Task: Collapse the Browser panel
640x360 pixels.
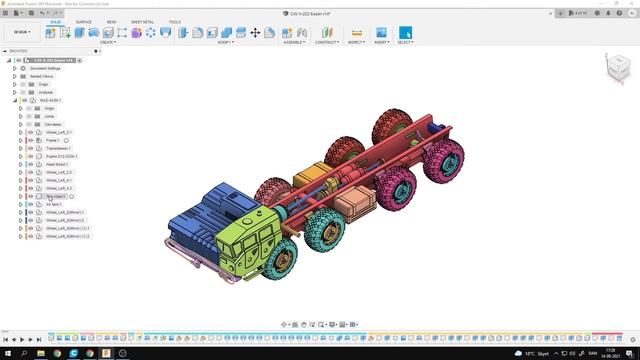Action: [x=5, y=51]
